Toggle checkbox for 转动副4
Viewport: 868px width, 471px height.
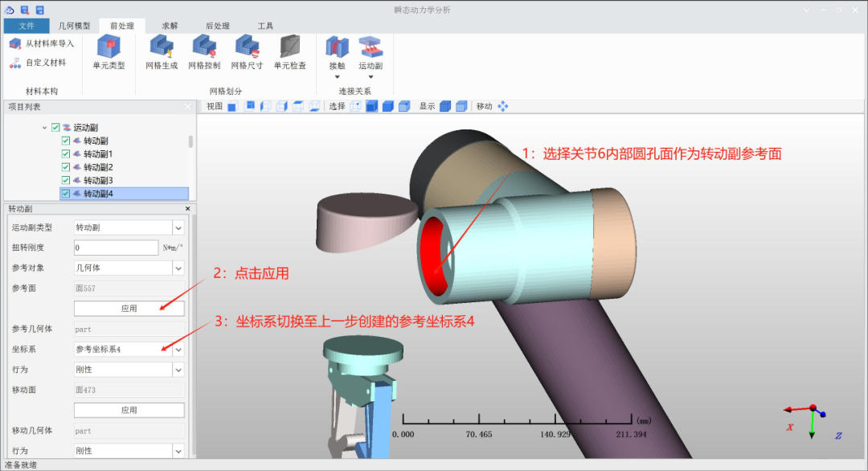pos(66,194)
